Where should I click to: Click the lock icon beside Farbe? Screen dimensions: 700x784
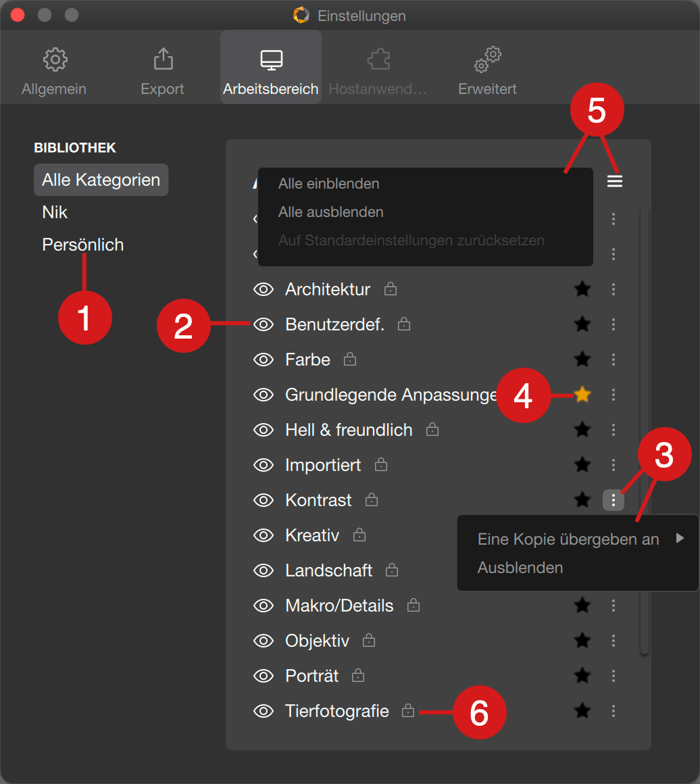click(350, 359)
